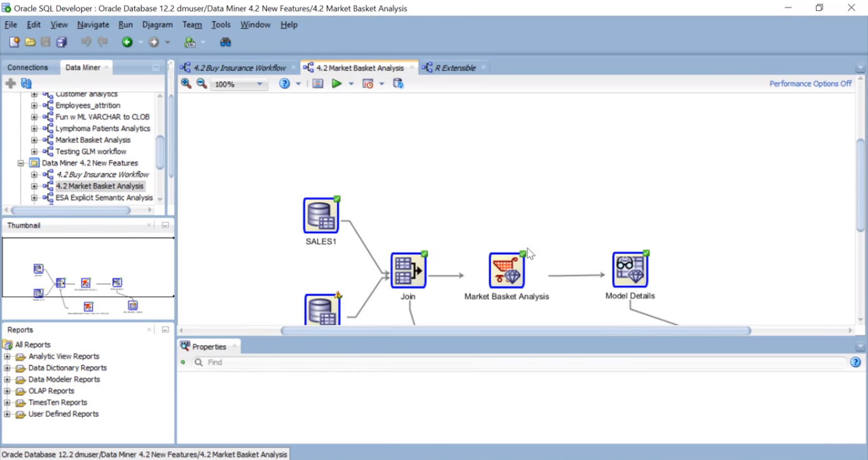
Task: Click refresh icon in Data Miner panel
Action: (26, 83)
